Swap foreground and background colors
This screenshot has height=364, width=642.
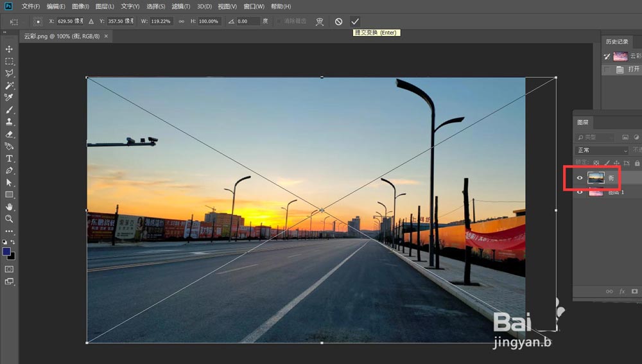point(13,242)
